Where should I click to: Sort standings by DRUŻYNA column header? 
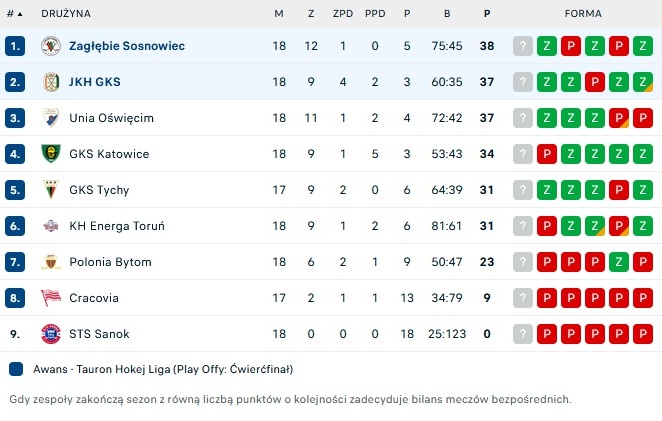(66, 14)
